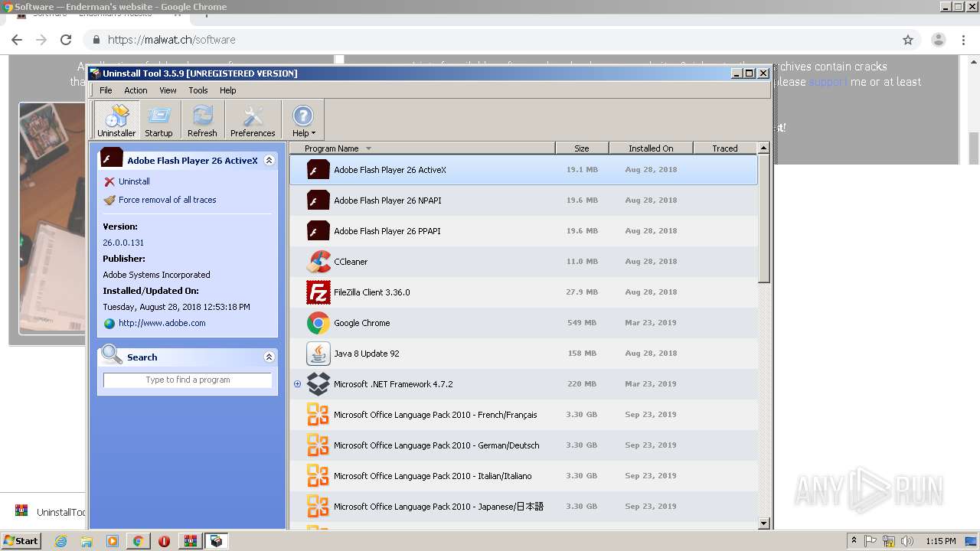This screenshot has width=980, height=551.
Task: Select the Office Language Pack Italian icon
Action: point(318,476)
